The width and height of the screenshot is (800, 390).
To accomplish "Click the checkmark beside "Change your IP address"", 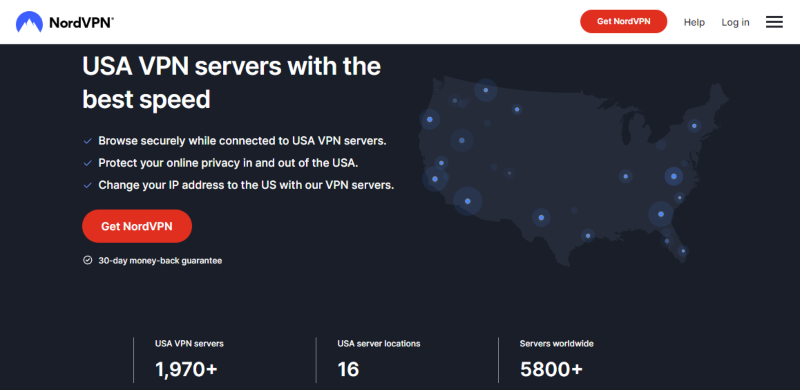I will (88, 185).
